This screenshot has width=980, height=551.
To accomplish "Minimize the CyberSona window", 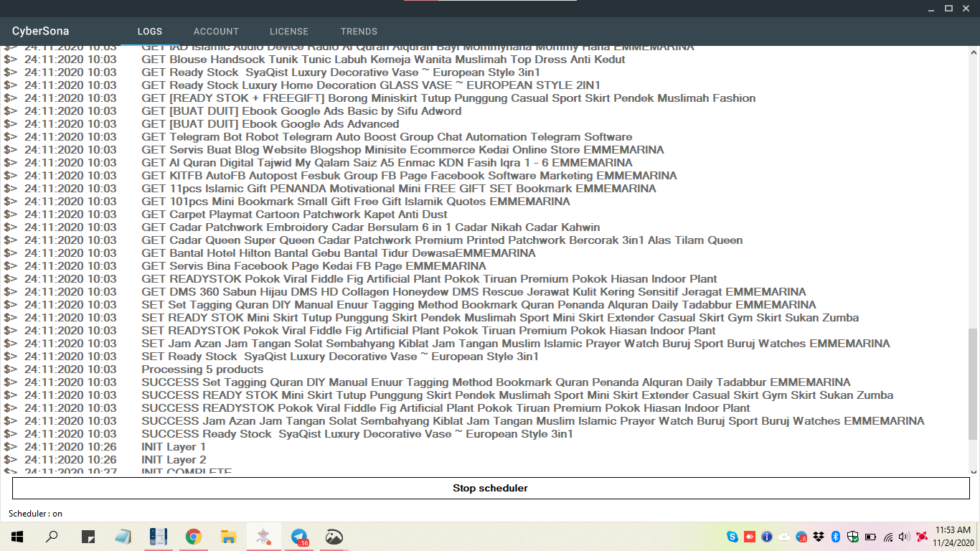I will (930, 8).
